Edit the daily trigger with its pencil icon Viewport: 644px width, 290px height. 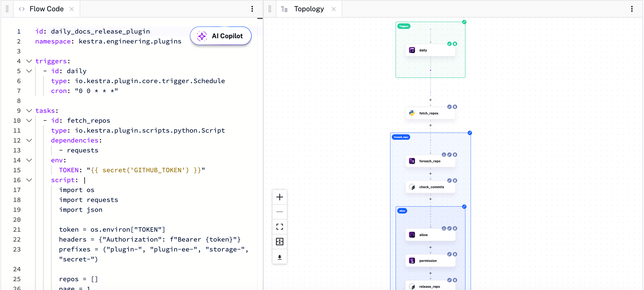point(449,43)
